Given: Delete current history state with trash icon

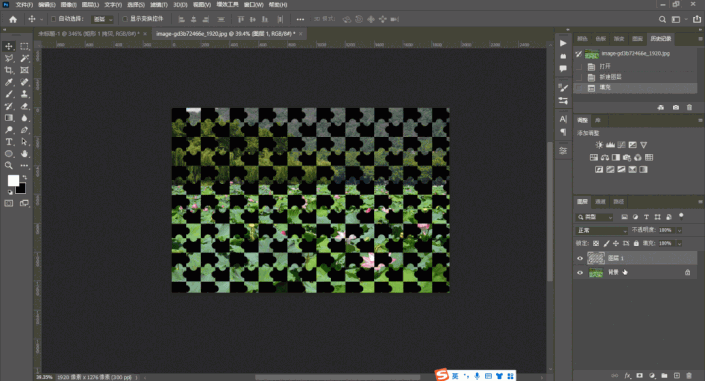Looking at the screenshot, I should tap(689, 108).
